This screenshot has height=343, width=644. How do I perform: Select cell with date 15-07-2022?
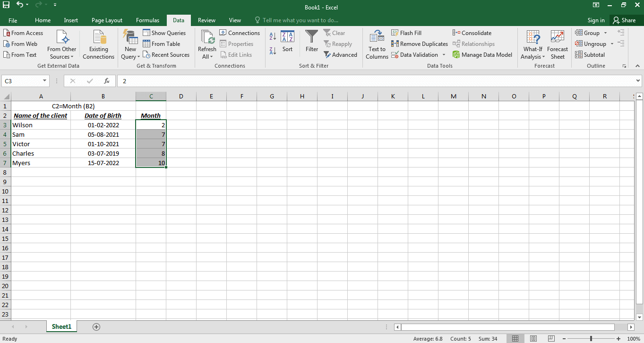pyautogui.click(x=103, y=163)
